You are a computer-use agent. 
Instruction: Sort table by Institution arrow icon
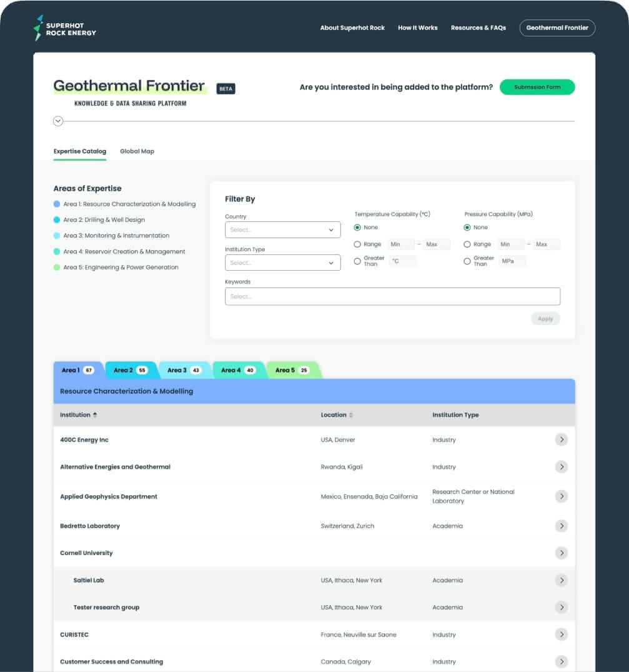[95, 415]
